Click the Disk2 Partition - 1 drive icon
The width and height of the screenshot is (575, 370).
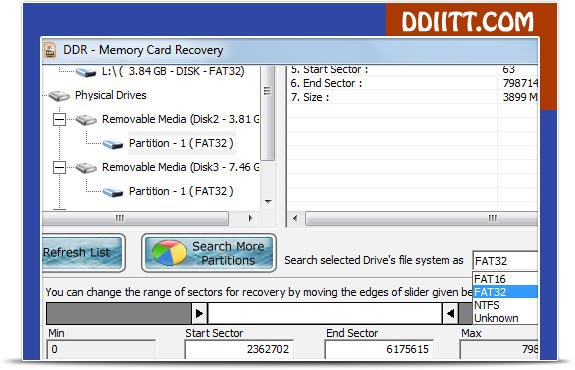(113, 144)
